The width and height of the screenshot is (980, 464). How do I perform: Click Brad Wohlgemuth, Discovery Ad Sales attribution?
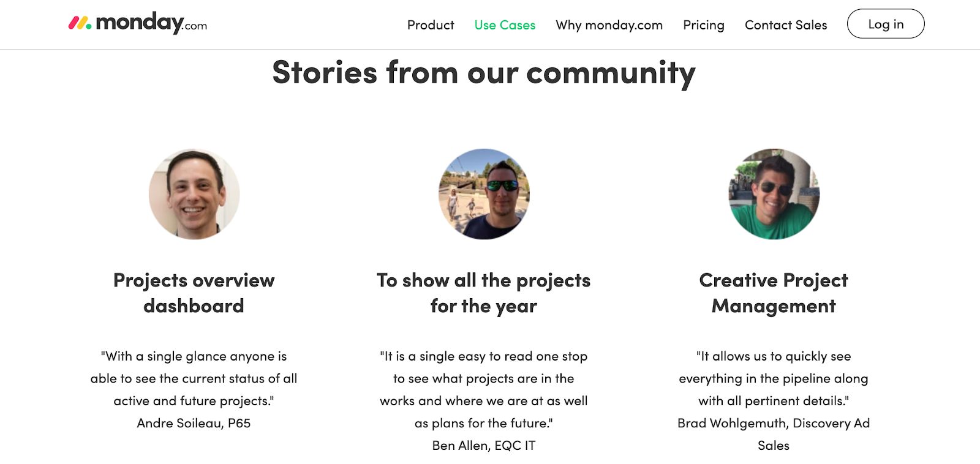click(774, 434)
